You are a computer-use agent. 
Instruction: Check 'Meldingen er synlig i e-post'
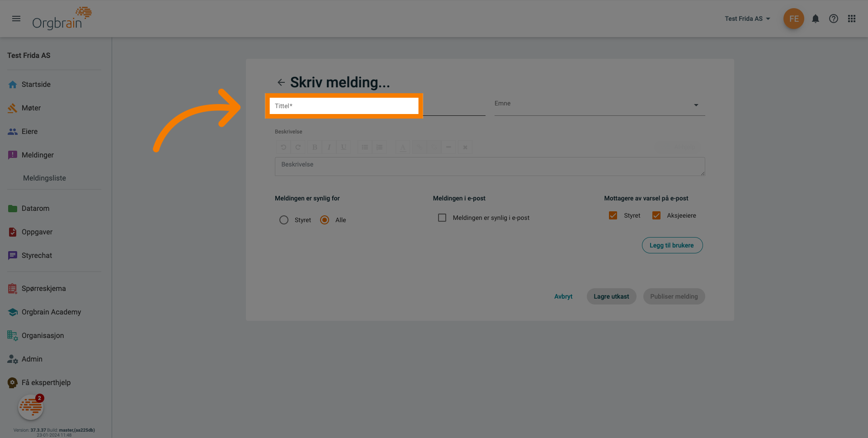tap(442, 218)
